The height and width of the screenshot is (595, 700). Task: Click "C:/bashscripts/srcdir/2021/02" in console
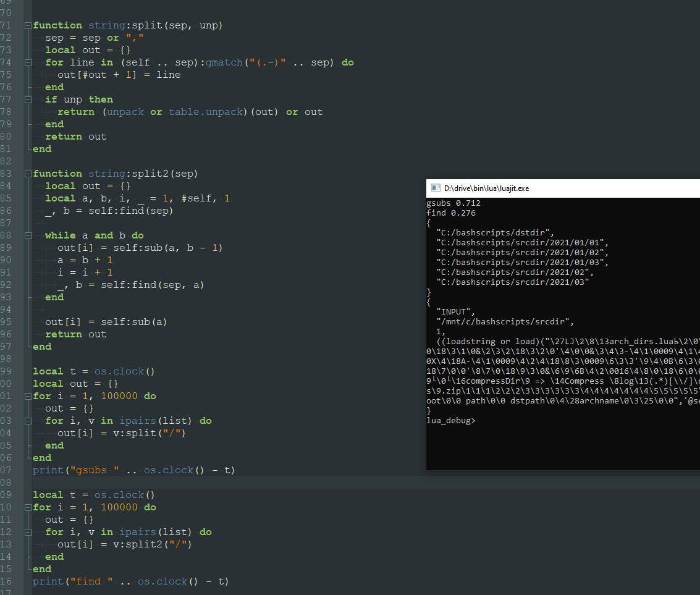click(x=515, y=272)
